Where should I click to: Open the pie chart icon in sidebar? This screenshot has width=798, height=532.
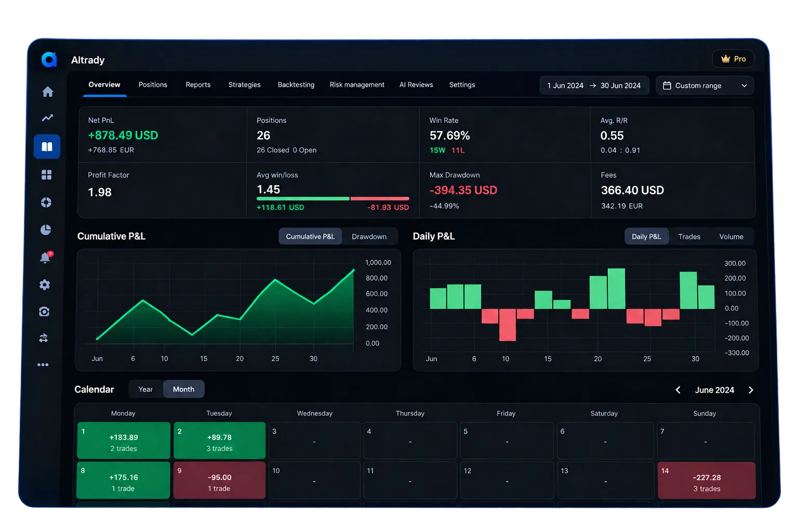click(x=46, y=230)
